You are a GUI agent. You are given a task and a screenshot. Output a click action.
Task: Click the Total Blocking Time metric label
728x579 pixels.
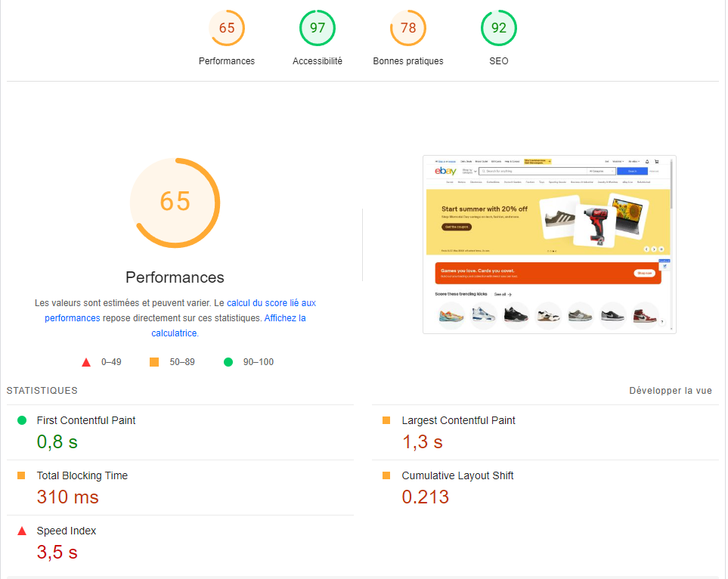point(82,475)
